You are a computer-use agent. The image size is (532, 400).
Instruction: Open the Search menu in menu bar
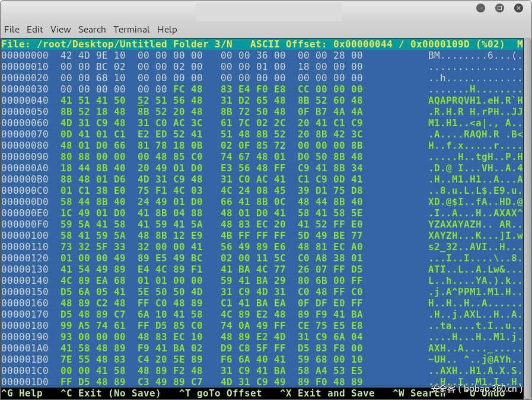[92, 29]
